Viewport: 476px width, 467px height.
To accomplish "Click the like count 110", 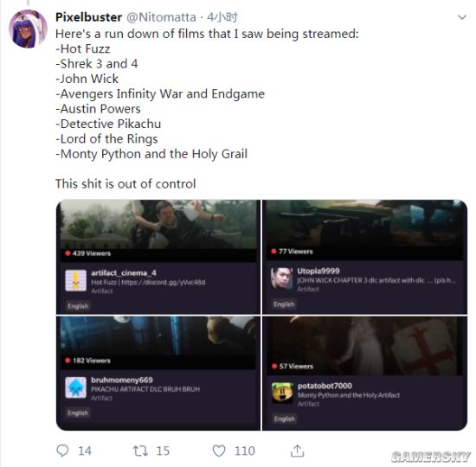I will point(245,451).
